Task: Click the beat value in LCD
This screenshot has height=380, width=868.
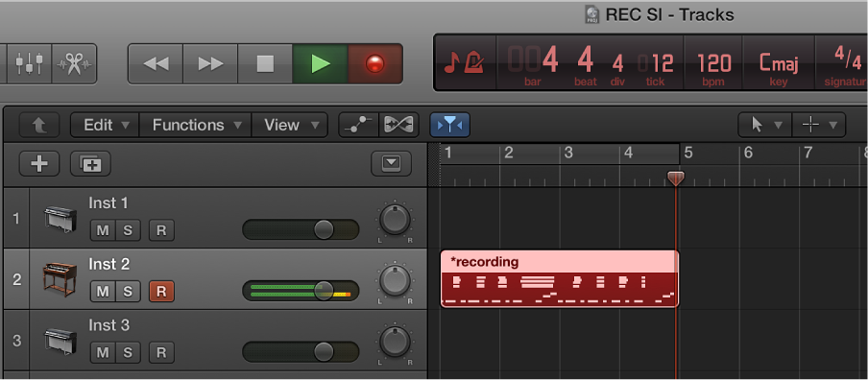Action: pyautogui.click(x=585, y=60)
